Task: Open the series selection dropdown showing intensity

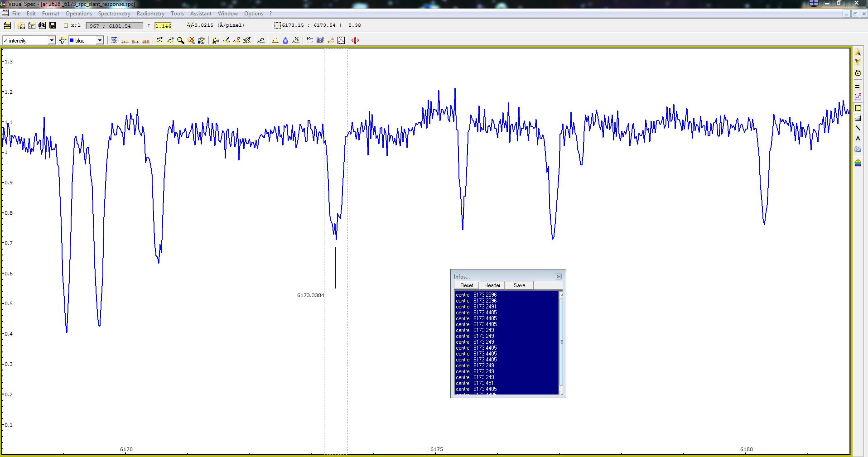Action: point(51,40)
